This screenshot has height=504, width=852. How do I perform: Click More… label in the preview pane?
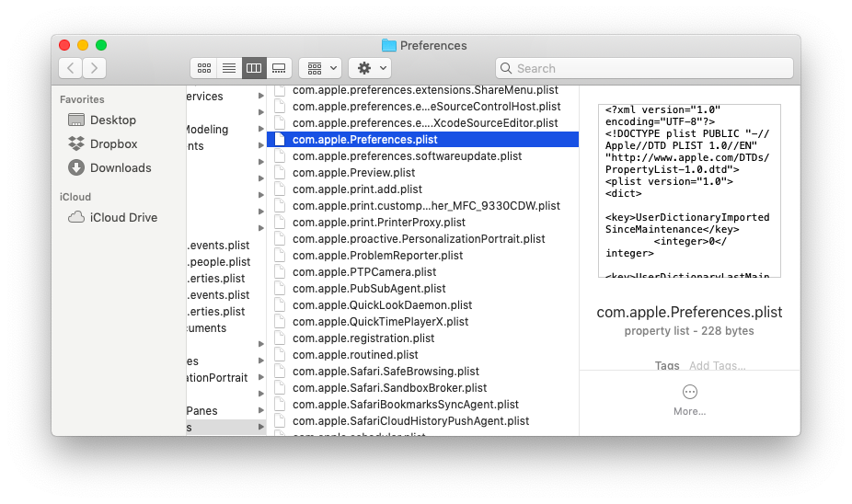(x=689, y=411)
